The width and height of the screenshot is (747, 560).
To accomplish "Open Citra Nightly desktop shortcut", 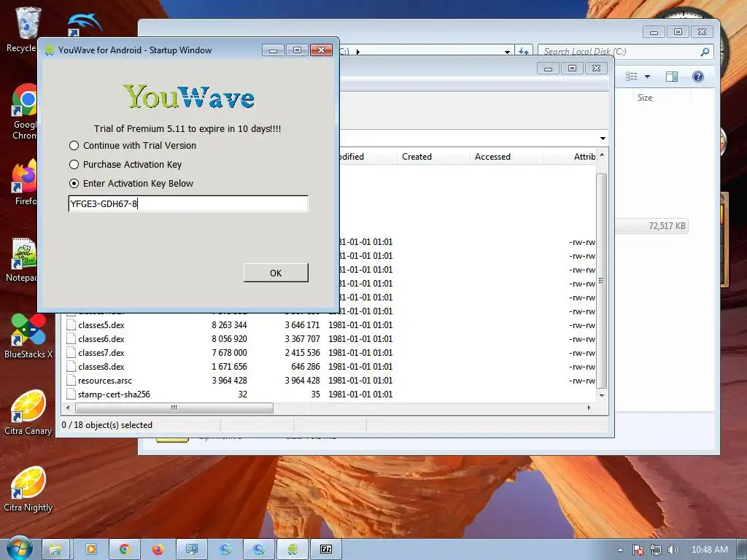I will coord(28,489).
